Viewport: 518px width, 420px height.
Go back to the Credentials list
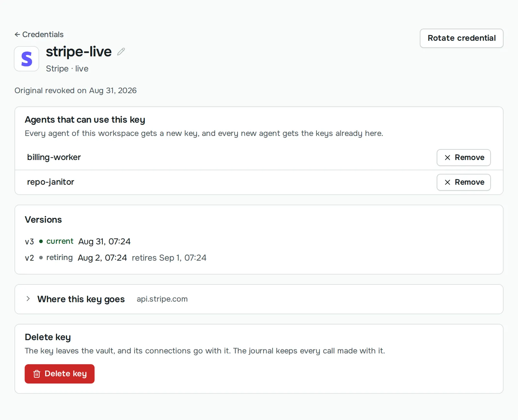pos(39,34)
